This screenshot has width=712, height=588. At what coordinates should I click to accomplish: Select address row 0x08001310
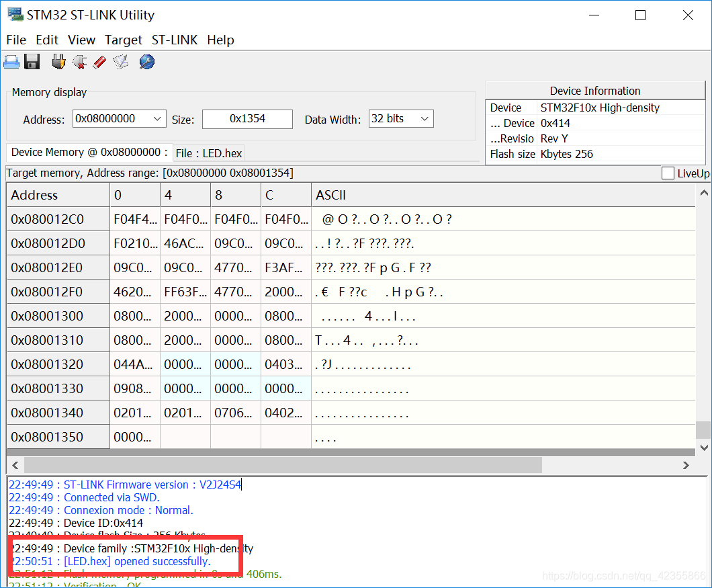[58, 340]
